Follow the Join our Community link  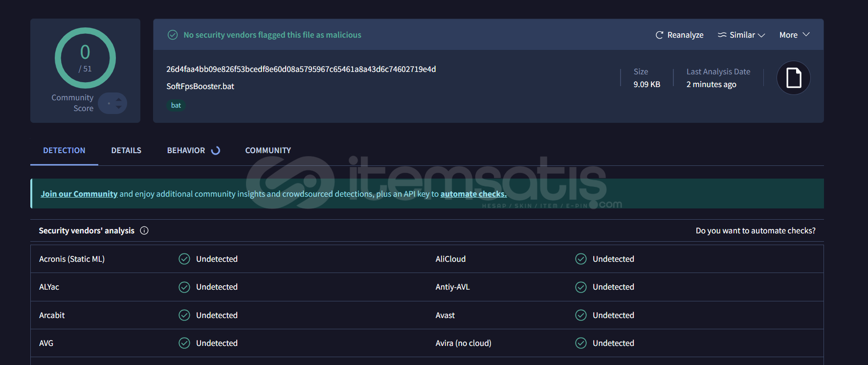tap(79, 194)
